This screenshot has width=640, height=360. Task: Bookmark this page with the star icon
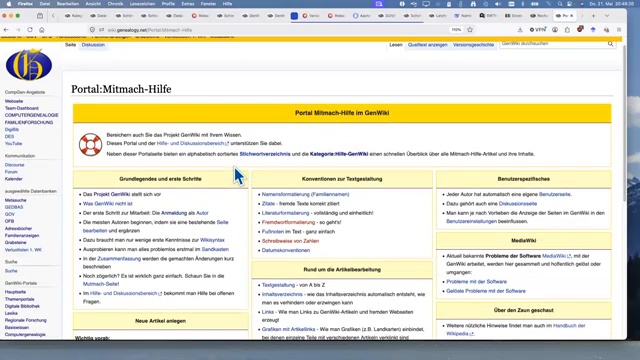470,30
